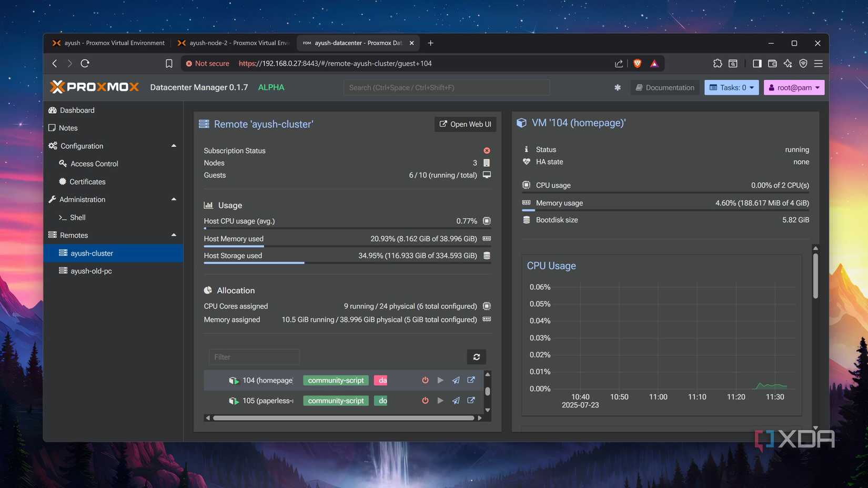Open the browser hamburger menu
This screenshot has height=488, width=868.
pyautogui.click(x=819, y=63)
